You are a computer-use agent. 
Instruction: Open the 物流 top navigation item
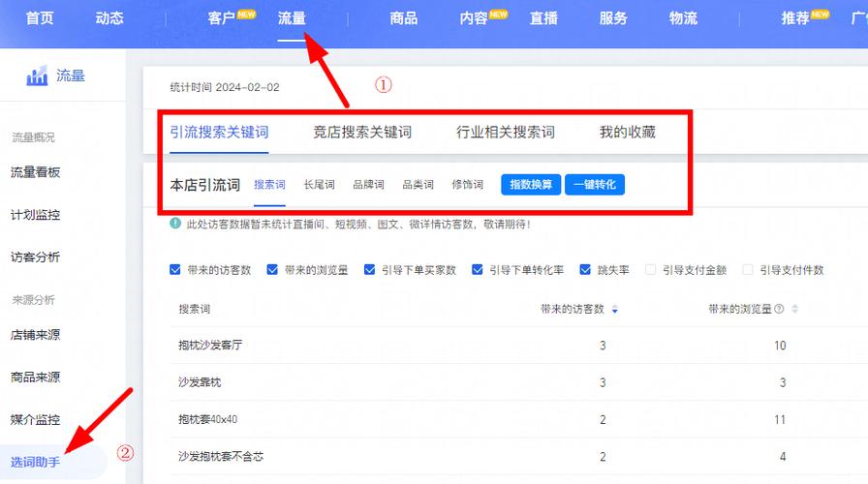pyautogui.click(x=683, y=18)
